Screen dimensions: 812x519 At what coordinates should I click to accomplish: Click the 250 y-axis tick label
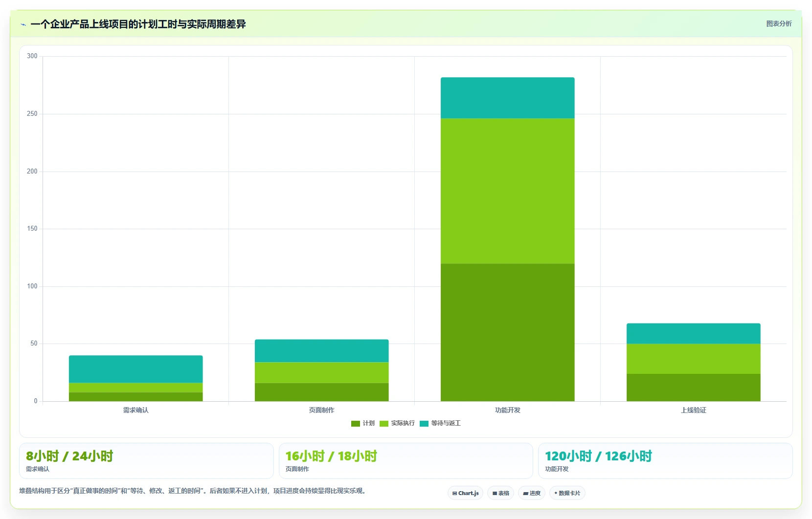(x=32, y=114)
